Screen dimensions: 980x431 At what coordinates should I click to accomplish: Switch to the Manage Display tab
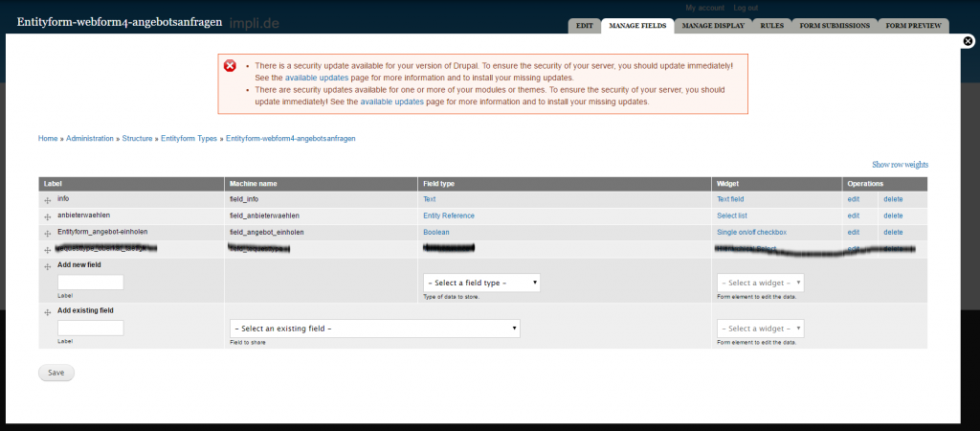[x=712, y=26]
